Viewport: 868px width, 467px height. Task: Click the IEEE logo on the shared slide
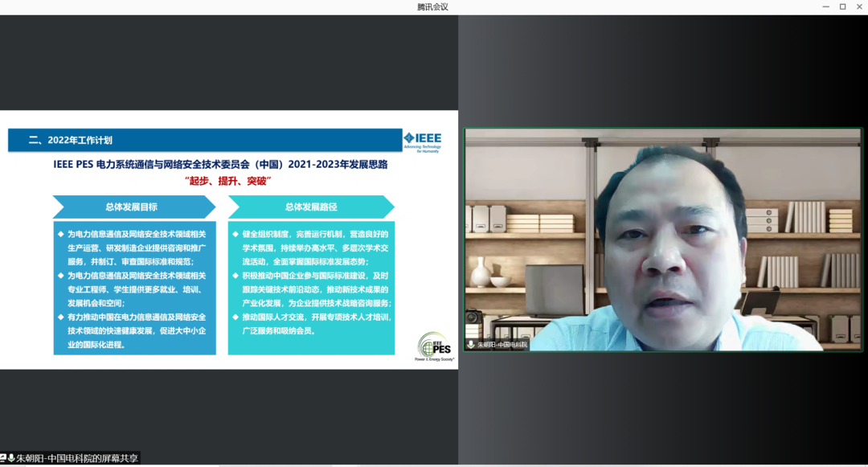click(x=423, y=141)
